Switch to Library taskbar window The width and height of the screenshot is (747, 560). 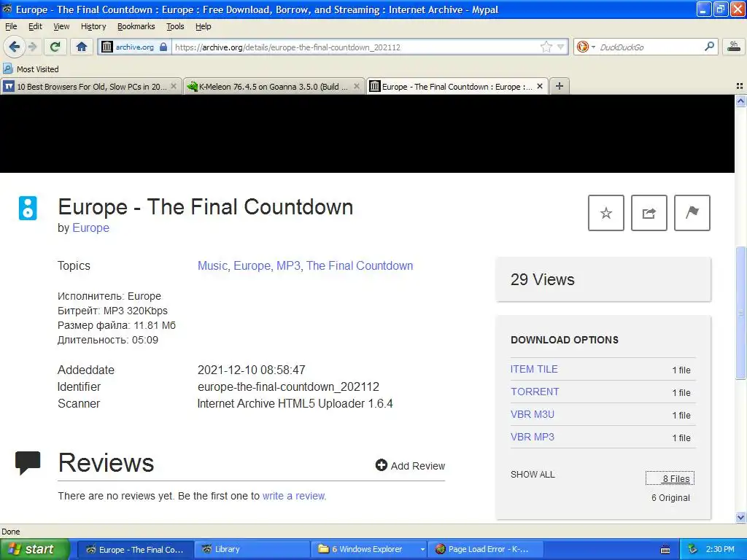(252, 549)
